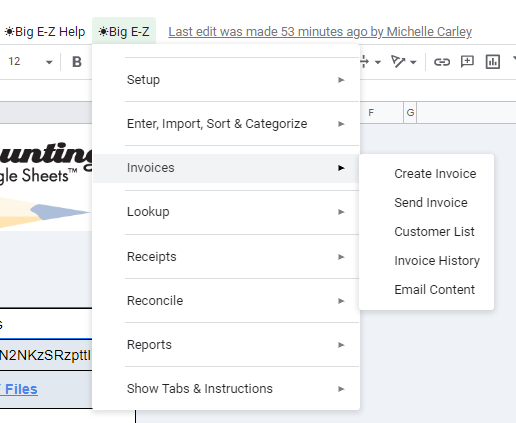This screenshot has height=423, width=516.
Task: Open the Big E-Z Help menu
Action: pyautogui.click(x=45, y=32)
